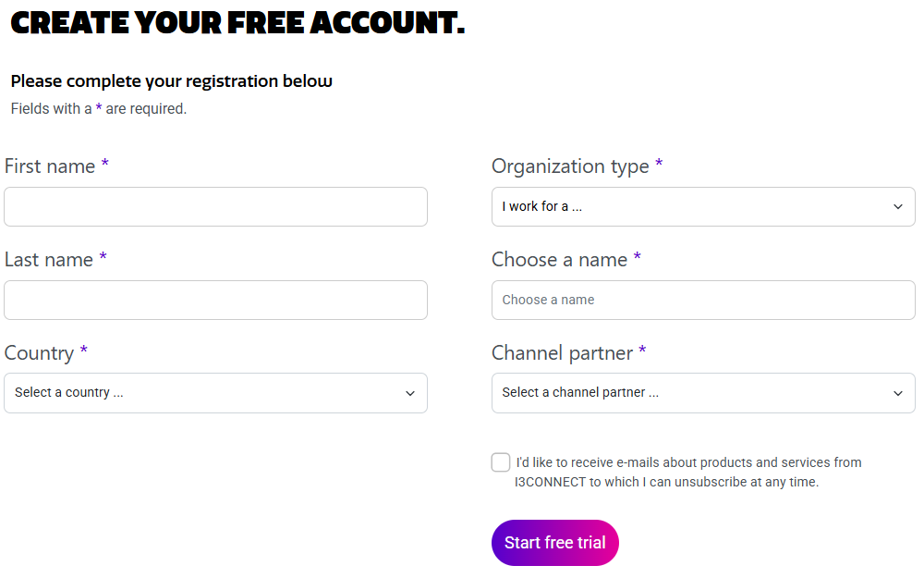Click the I3CONNECT e-mail opt-in label text
Image resolution: width=924 pixels, height=578 pixels.
[x=688, y=472]
